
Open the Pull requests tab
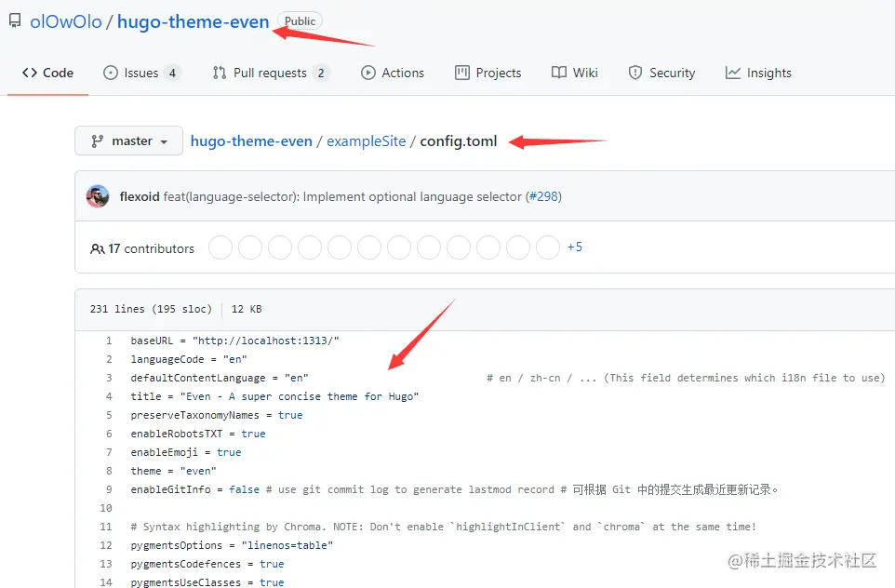pos(271,73)
